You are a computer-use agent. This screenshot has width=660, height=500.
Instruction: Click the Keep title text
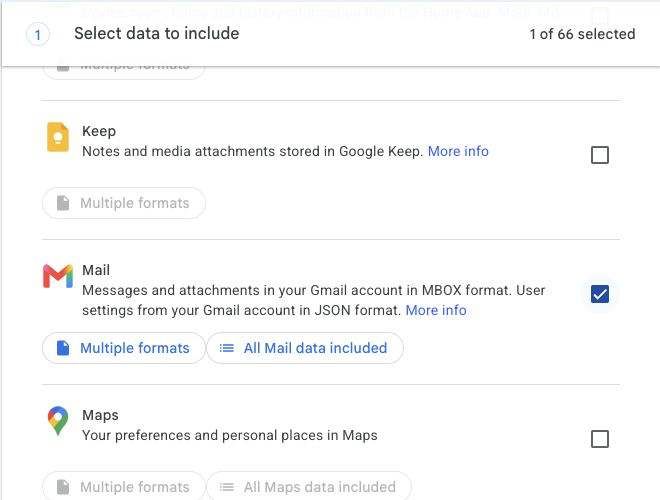click(x=99, y=131)
